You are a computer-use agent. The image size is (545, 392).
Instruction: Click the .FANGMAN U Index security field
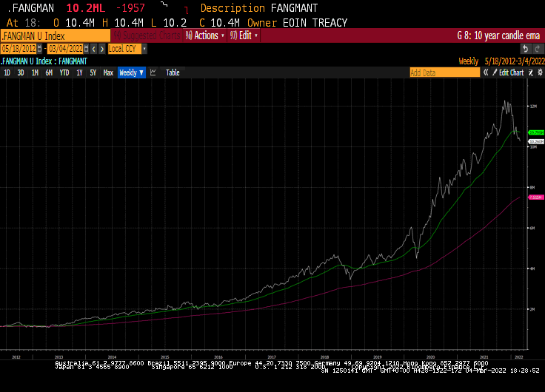coord(56,36)
